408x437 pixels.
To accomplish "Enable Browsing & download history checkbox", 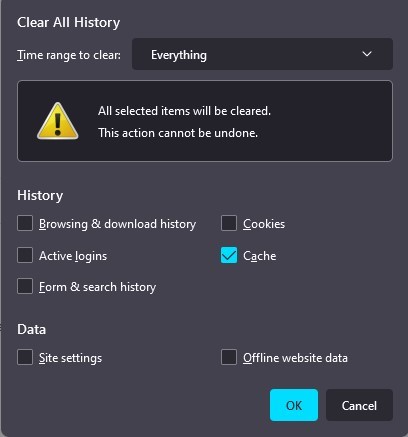I will click(x=25, y=223).
